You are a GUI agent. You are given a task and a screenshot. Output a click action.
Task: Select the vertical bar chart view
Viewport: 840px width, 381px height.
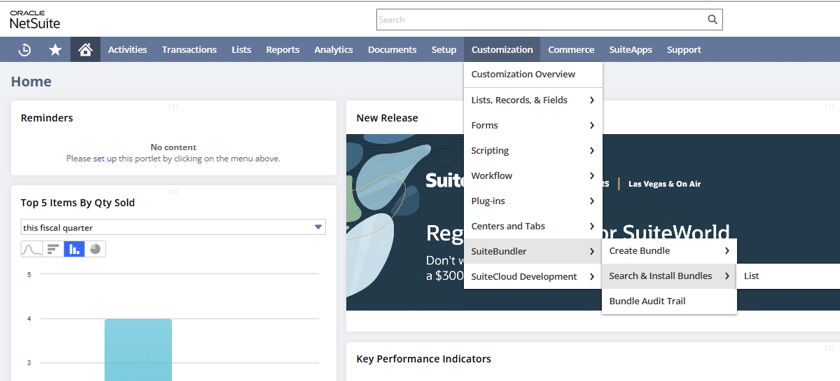pos(74,249)
